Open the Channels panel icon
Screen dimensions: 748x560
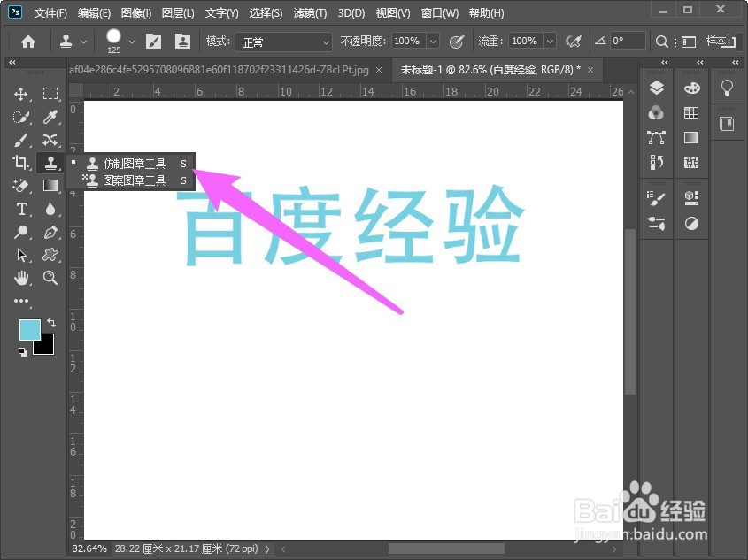[x=657, y=113]
